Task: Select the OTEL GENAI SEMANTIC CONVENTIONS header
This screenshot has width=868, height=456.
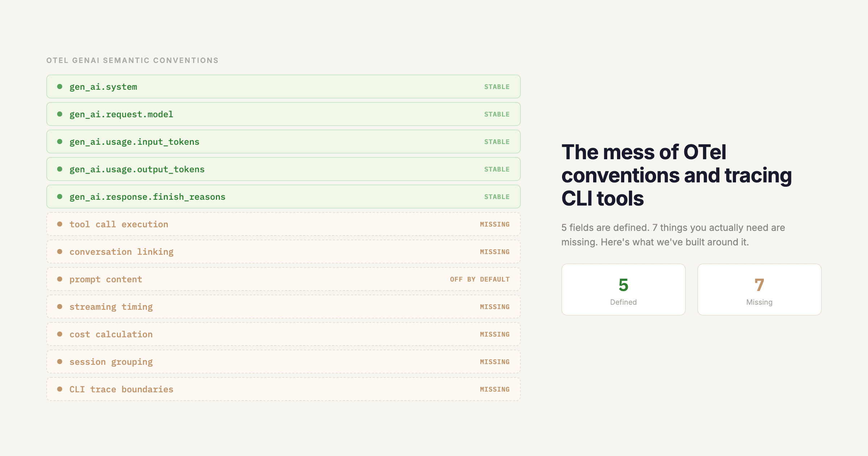Action: (132, 60)
